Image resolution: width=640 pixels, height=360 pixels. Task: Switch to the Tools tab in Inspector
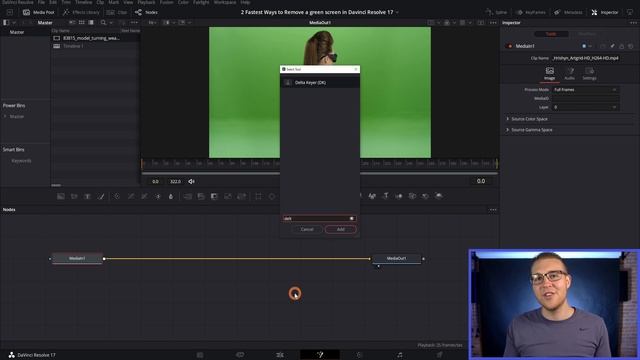click(551, 34)
